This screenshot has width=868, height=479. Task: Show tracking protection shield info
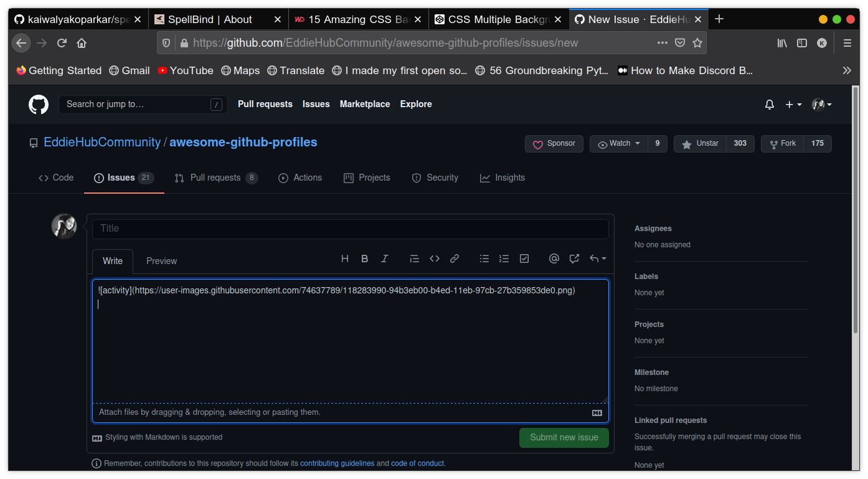[166, 43]
